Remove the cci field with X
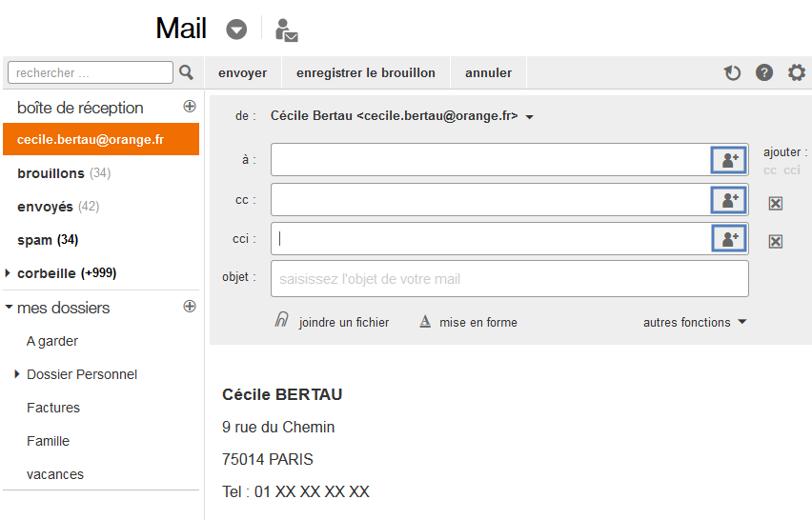The image size is (812, 520). tap(776, 241)
